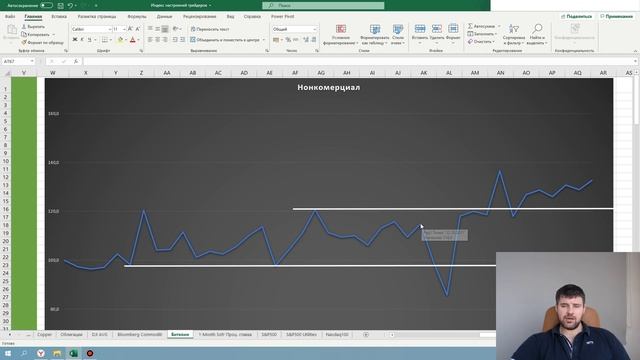
Task: Select the S&P500 Utilities sheet tab
Action: point(301,335)
